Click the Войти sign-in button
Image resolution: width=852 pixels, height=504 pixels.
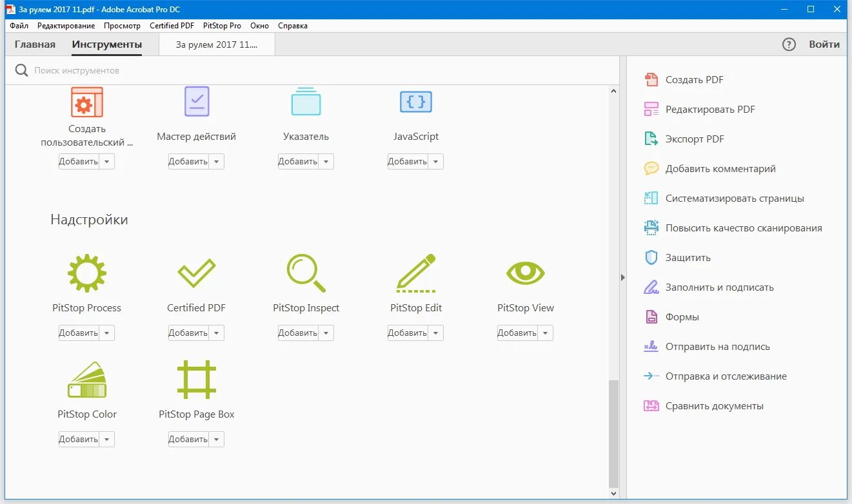[x=824, y=44]
